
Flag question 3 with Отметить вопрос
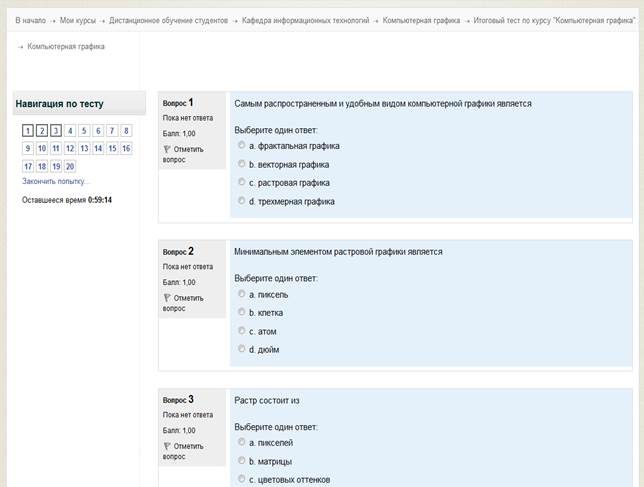183,451
